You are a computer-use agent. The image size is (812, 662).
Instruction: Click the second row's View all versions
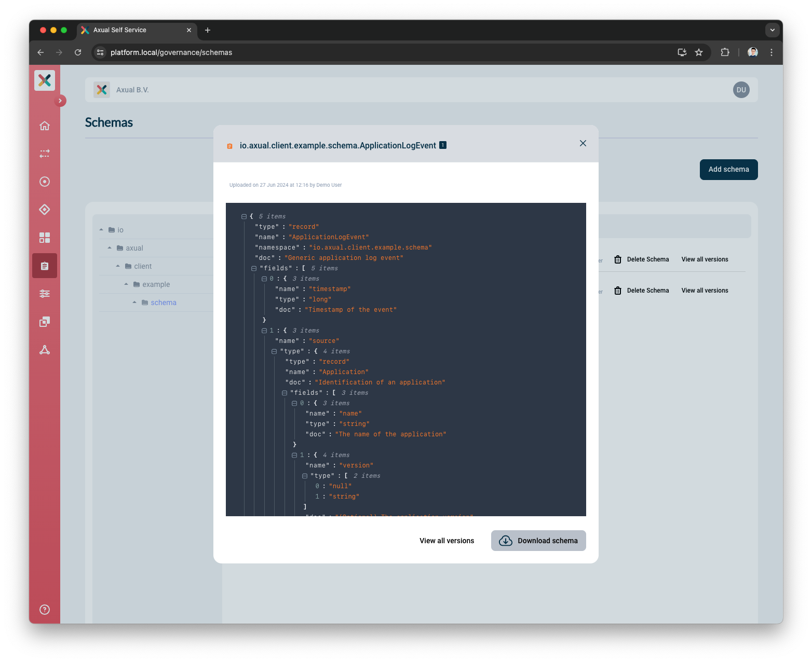click(x=705, y=291)
